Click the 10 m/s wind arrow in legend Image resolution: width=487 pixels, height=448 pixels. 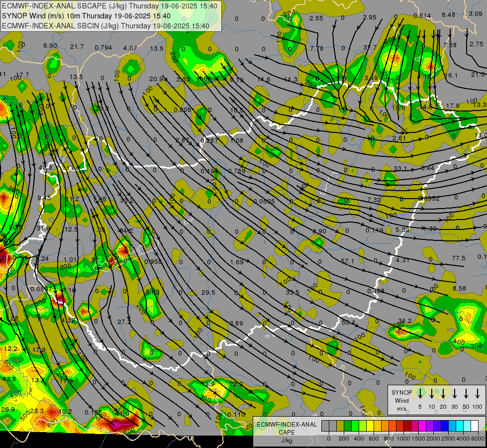click(x=431, y=393)
